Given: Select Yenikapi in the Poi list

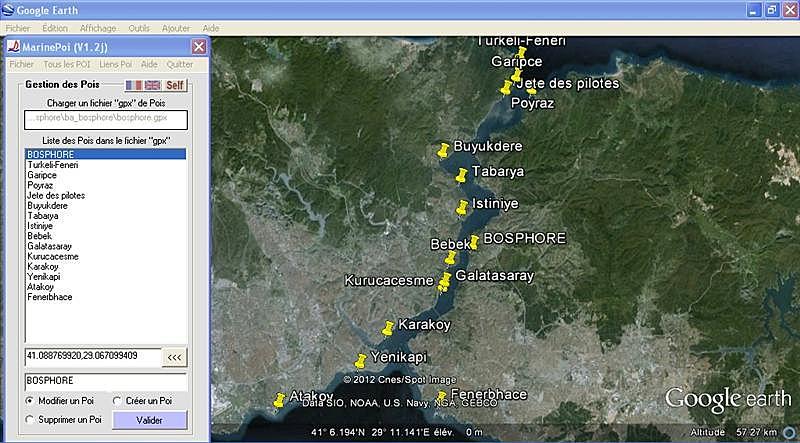Looking at the screenshot, I should pyautogui.click(x=106, y=277).
